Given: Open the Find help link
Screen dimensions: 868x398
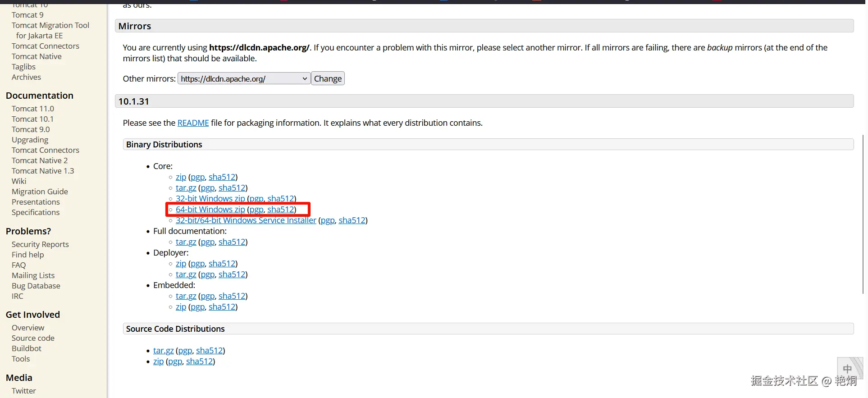Looking at the screenshot, I should 28,255.
